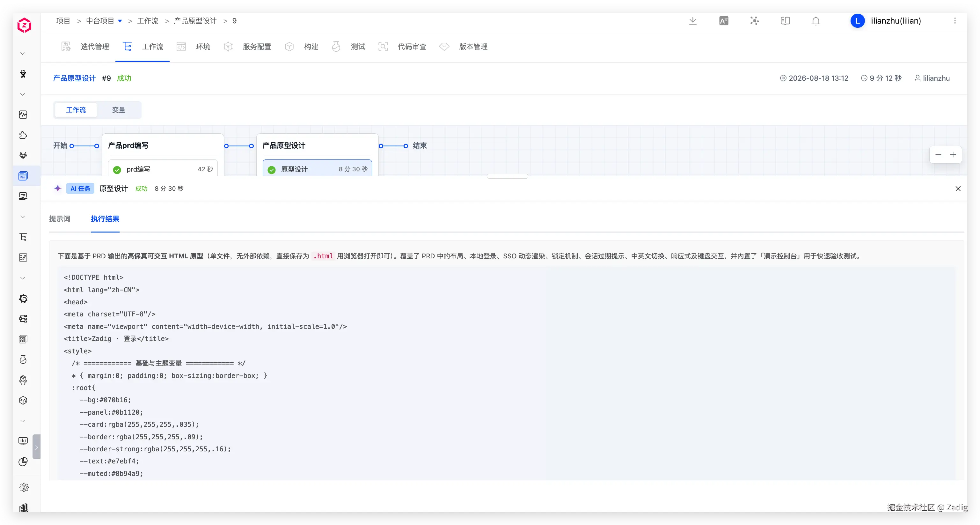980x525 pixels.
Task: Switch language with the translate icon
Action: tap(724, 21)
